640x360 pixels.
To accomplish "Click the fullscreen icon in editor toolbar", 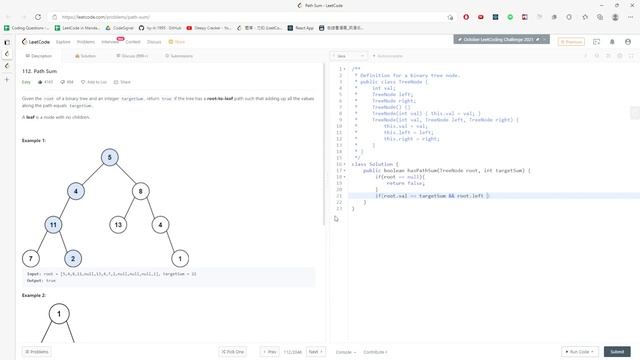I will (x=631, y=56).
